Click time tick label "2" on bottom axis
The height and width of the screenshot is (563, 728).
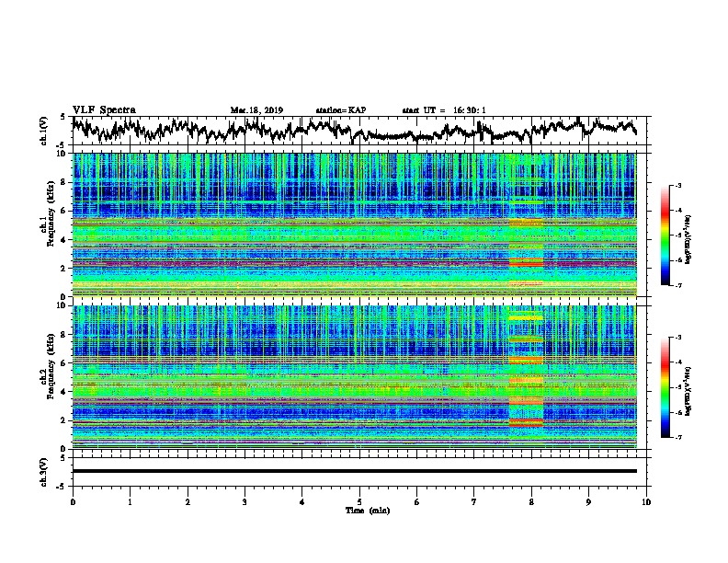point(188,502)
